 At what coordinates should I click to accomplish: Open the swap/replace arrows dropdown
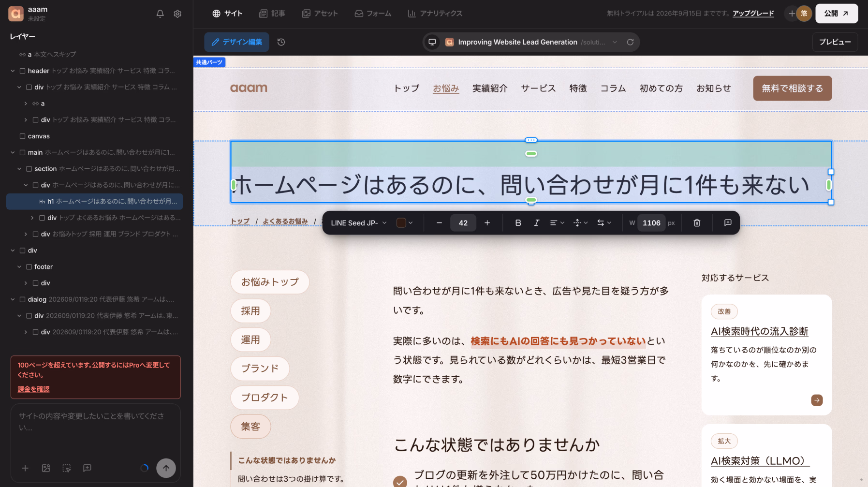tap(604, 223)
